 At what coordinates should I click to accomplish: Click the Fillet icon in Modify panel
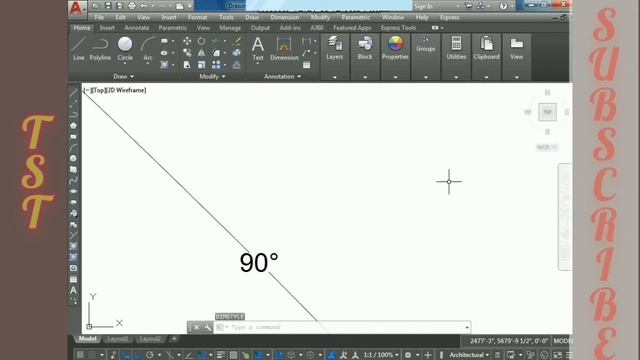pos(216,53)
